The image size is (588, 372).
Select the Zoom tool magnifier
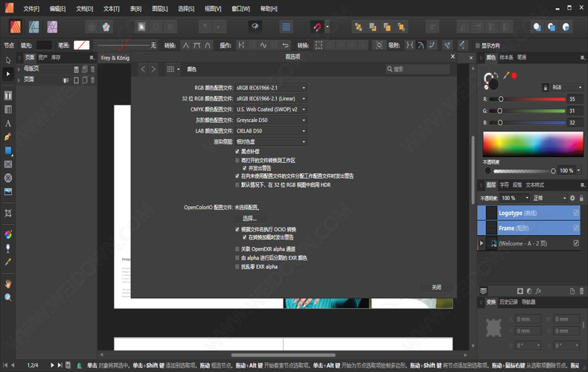pyautogui.click(x=8, y=297)
